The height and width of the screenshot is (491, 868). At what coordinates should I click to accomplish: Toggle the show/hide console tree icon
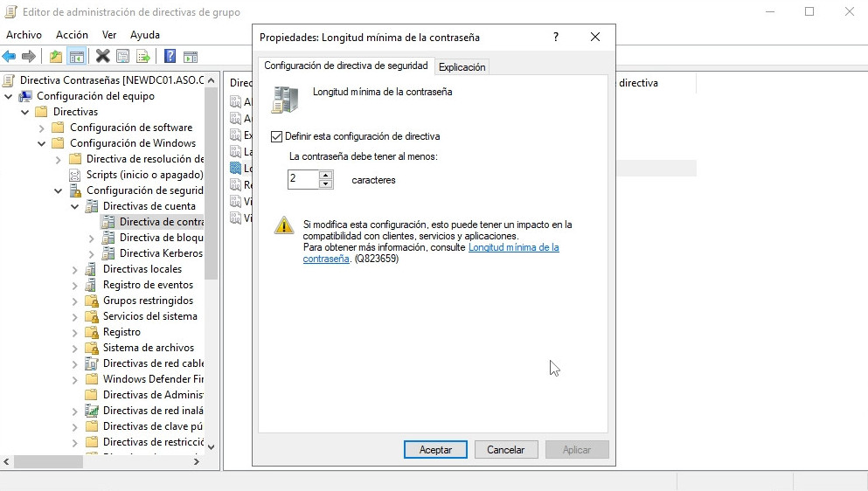[x=77, y=57]
